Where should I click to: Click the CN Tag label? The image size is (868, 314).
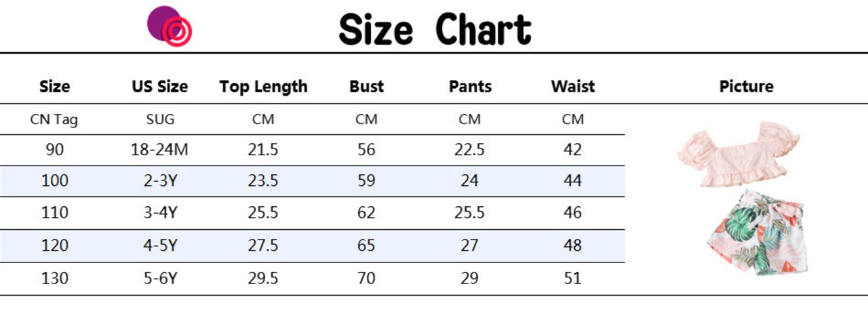[x=54, y=120]
